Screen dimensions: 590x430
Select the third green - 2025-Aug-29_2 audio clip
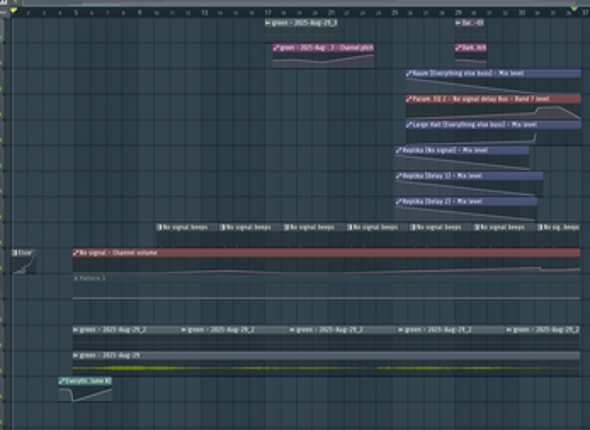343,337
